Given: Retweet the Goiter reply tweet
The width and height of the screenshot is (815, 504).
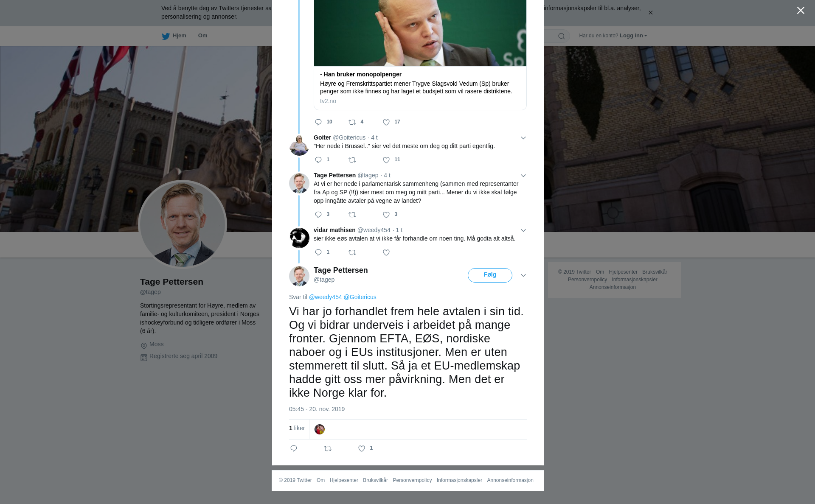Looking at the screenshot, I should pos(352,160).
